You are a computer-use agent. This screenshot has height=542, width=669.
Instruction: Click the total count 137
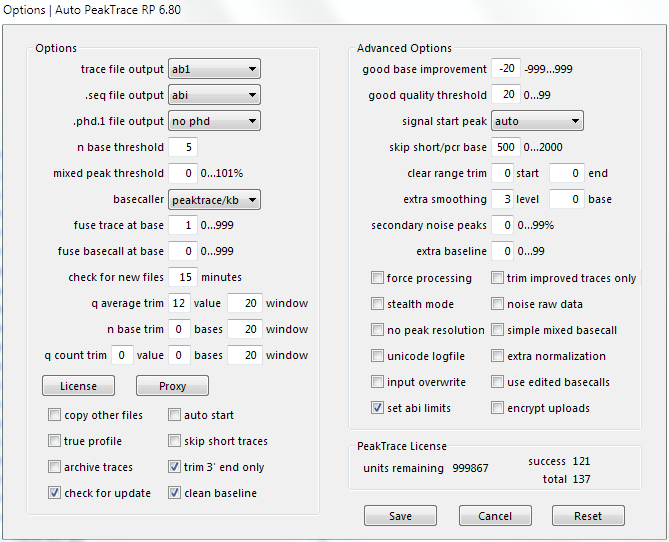[x=581, y=479]
